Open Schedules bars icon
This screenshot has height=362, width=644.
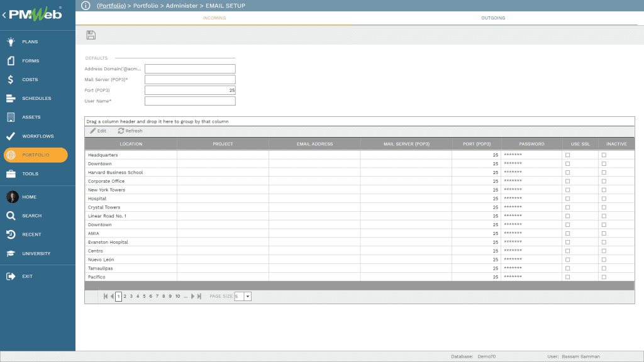pyautogui.click(x=11, y=99)
